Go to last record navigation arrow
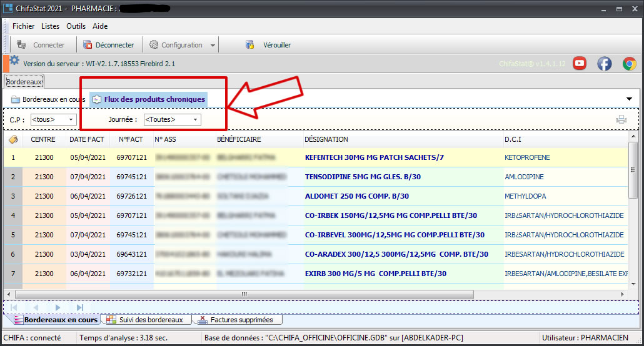The image size is (644, 346). (x=80, y=307)
